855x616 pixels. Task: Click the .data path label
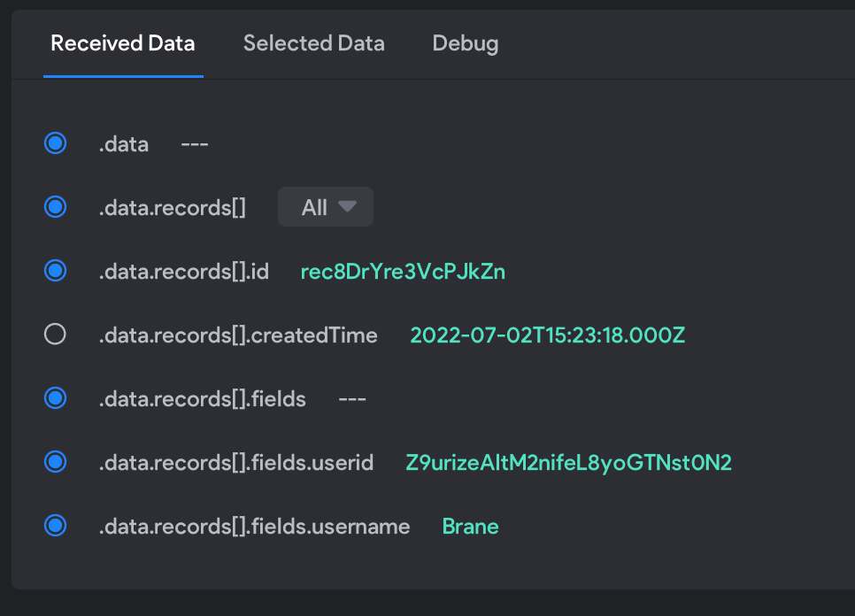[124, 144]
